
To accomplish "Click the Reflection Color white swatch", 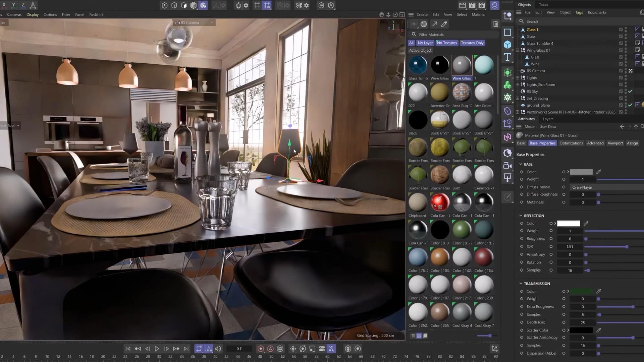I will [x=568, y=223].
